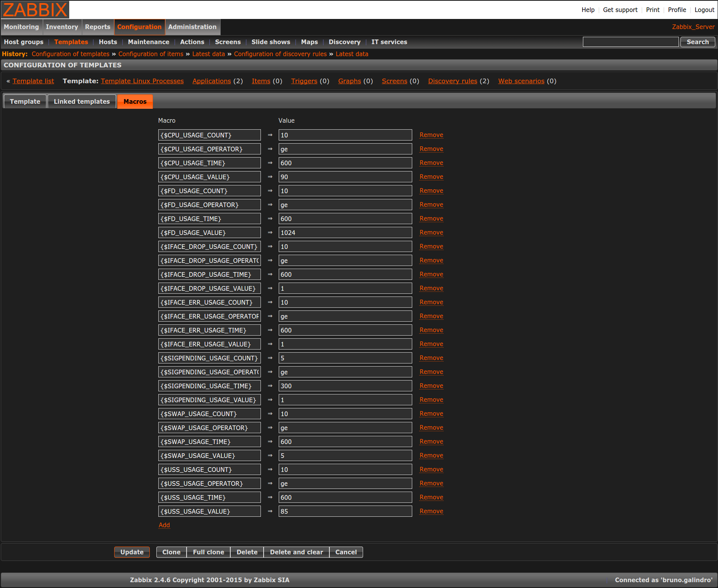
Task: Open history link Configuration of discovery rules
Action: [280, 54]
